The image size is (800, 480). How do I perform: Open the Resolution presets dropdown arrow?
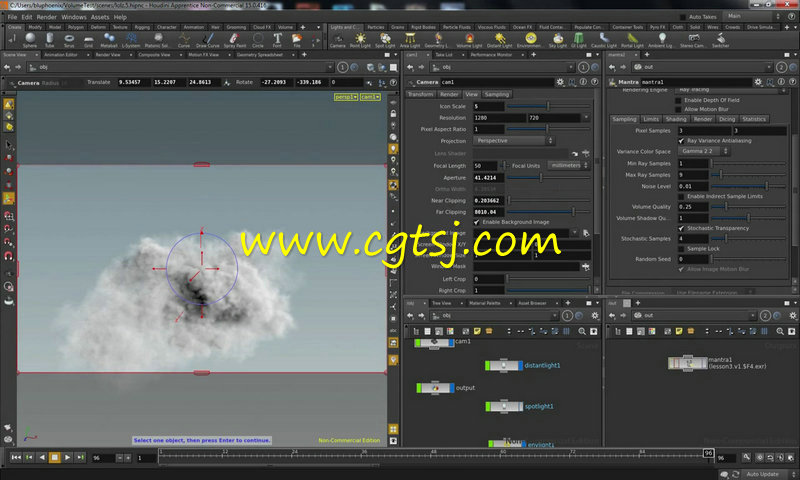coord(586,118)
